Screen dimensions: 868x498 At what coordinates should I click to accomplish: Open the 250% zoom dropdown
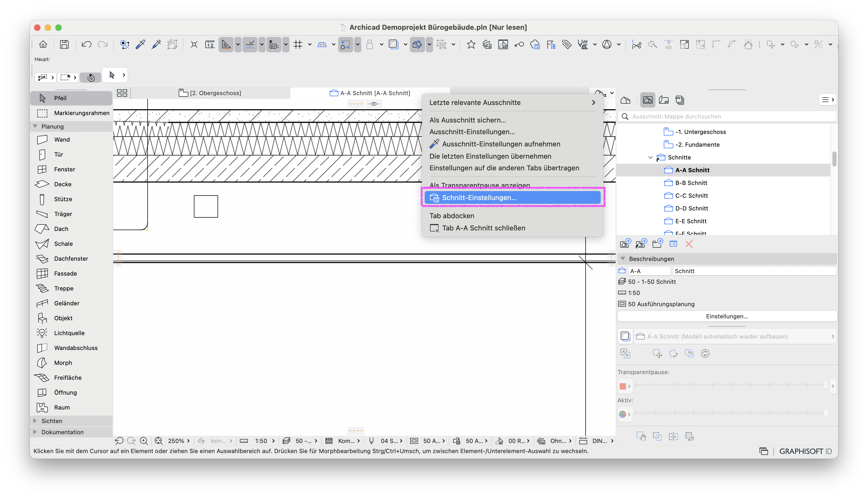coord(178,441)
